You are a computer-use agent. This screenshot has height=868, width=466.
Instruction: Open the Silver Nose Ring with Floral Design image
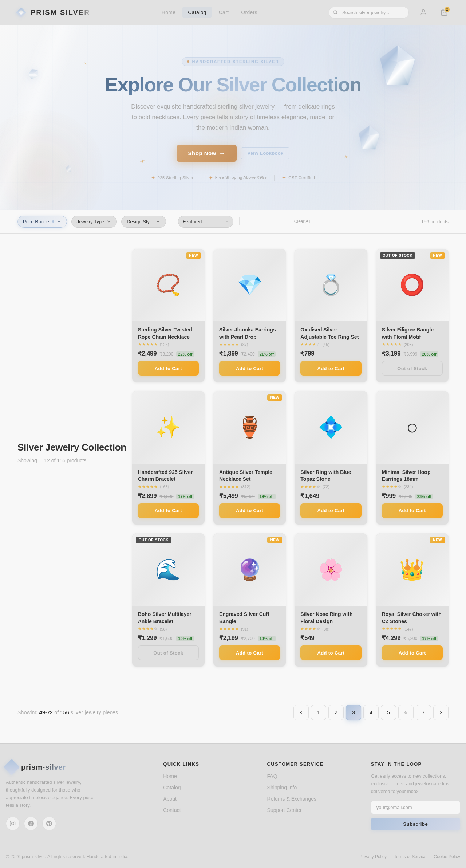[x=331, y=570]
